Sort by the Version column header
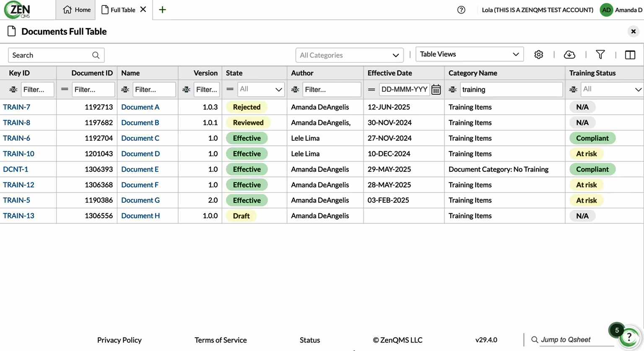 point(205,73)
